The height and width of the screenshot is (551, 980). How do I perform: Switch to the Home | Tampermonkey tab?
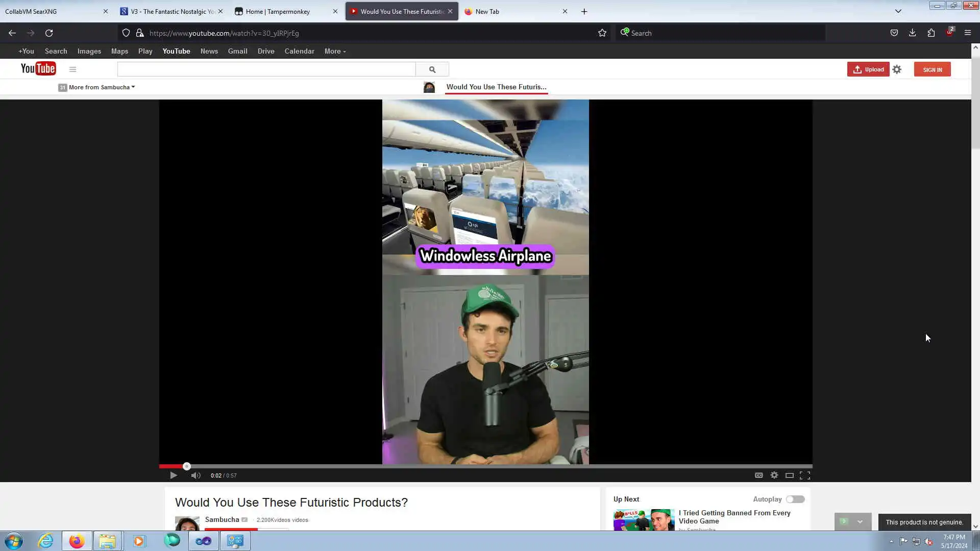pyautogui.click(x=278, y=11)
